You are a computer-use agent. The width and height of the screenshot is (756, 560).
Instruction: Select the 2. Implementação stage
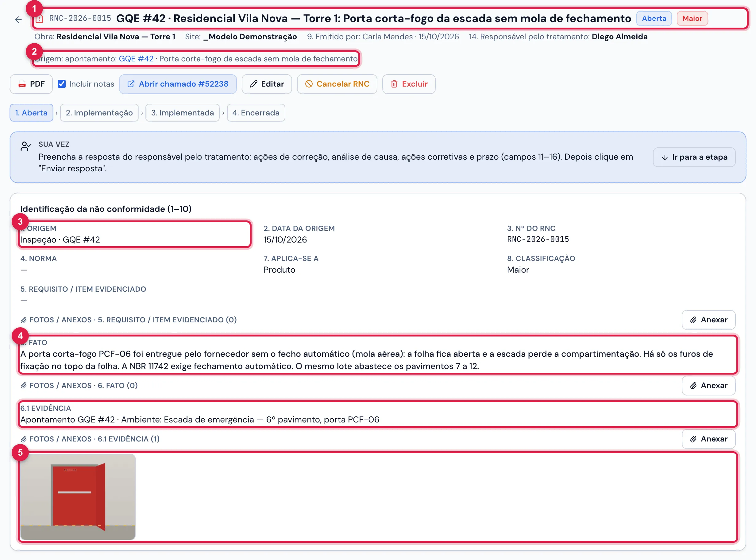coord(99,113)
